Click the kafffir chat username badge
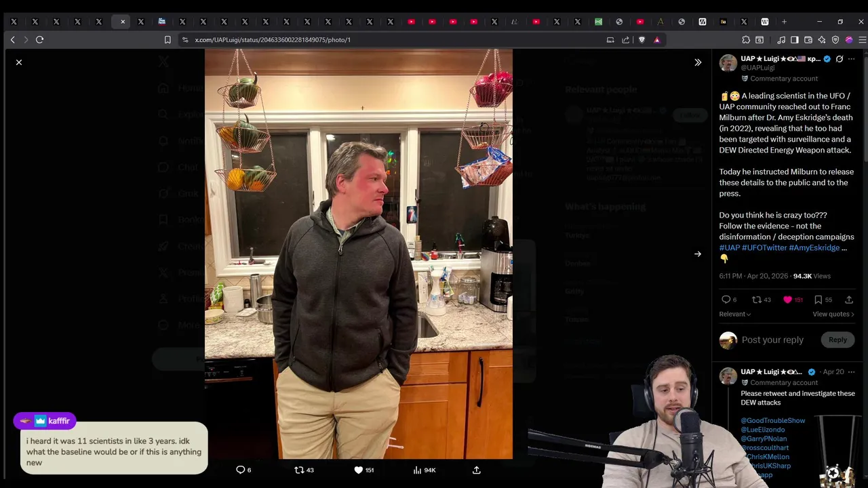Viewport: 868px width, 488px height. (45, 421)
